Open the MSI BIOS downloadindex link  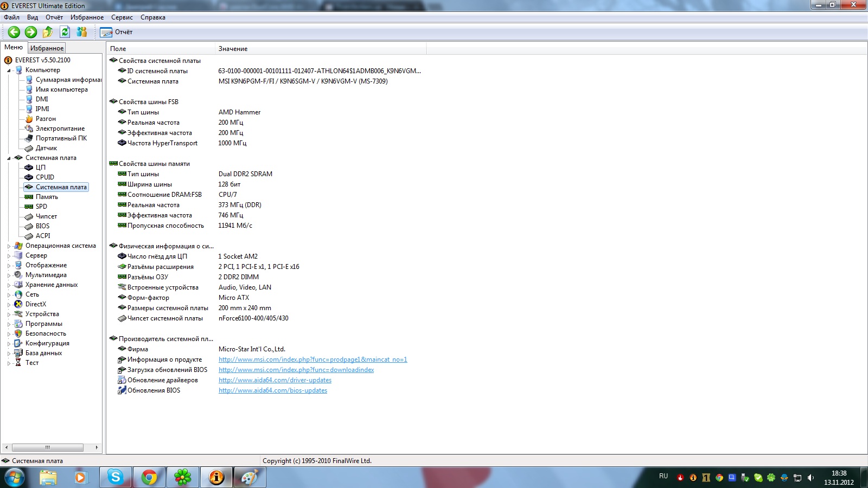296,370
